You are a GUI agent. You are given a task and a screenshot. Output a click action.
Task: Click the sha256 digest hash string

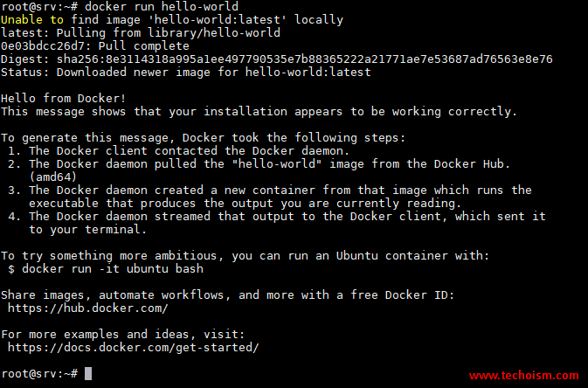305,59
